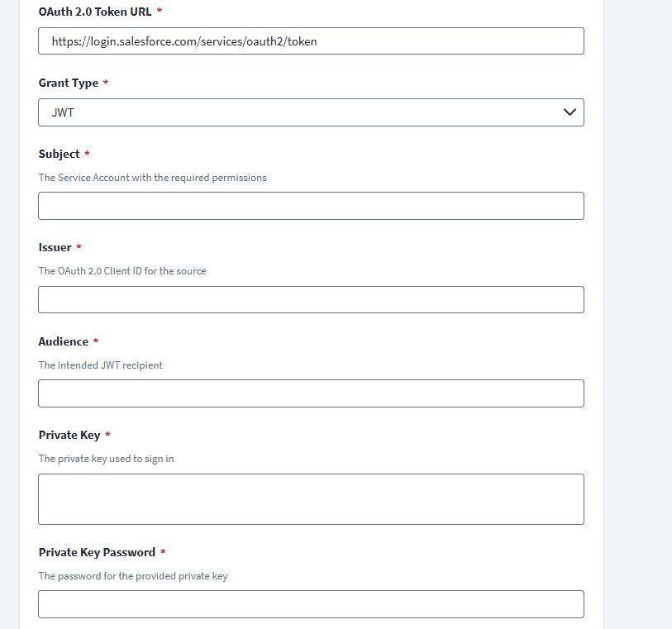Click the Service Account permissions hint text
This screenshot has height=629, width=672.
[153, 178]
